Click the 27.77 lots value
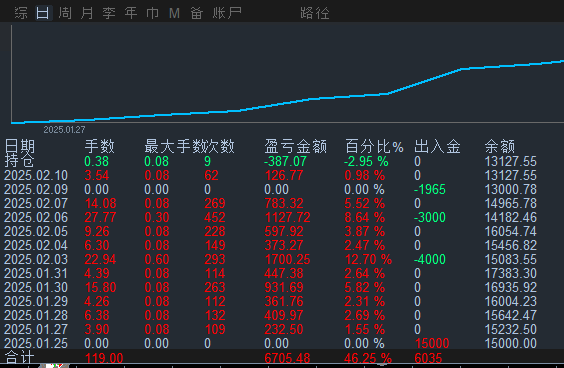564x368 pixels. [x=100, y=218]
